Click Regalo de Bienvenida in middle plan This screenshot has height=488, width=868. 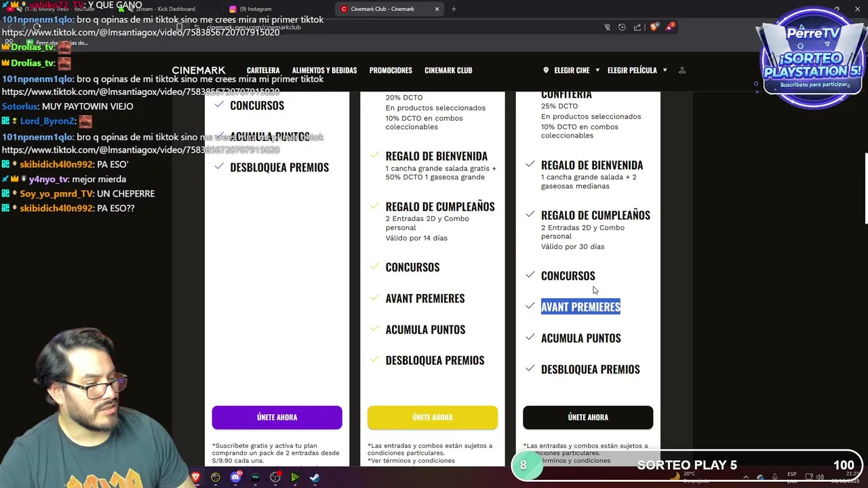pos(436,156)
